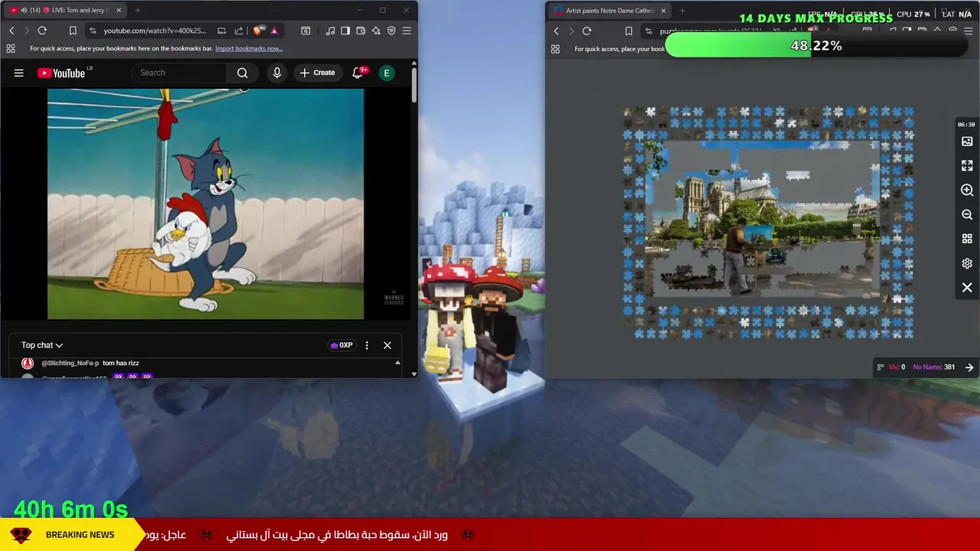Search with voice microphone button

[x=277, y=73]
